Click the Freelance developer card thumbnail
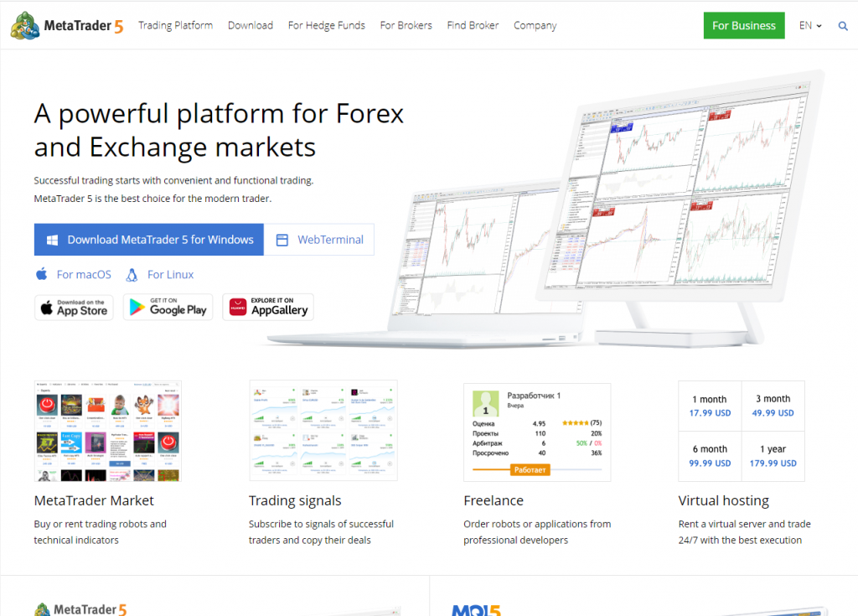 click(537, 432)
